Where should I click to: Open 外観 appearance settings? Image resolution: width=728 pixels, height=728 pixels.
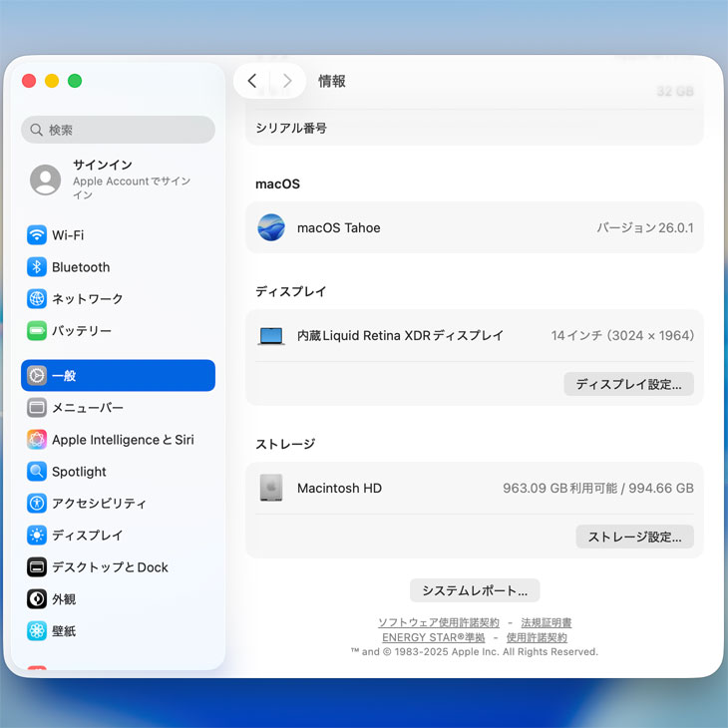(64, 599)
